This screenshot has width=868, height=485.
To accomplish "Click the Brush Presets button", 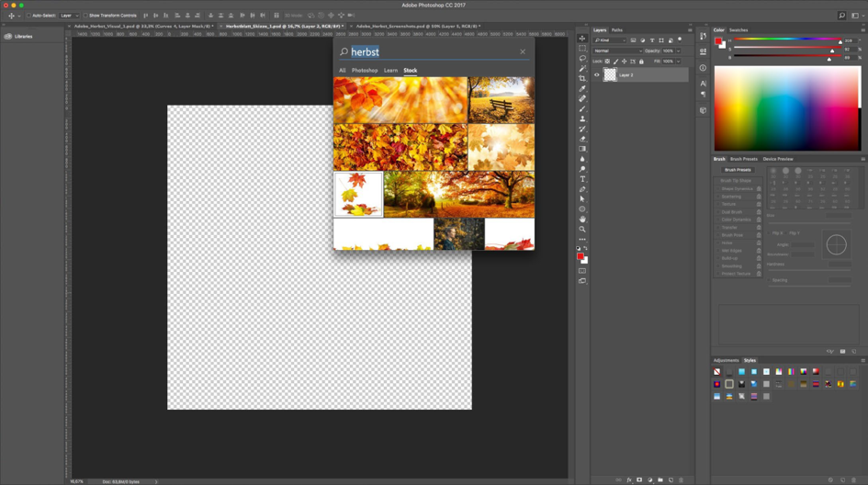I will tap(738, 170).
